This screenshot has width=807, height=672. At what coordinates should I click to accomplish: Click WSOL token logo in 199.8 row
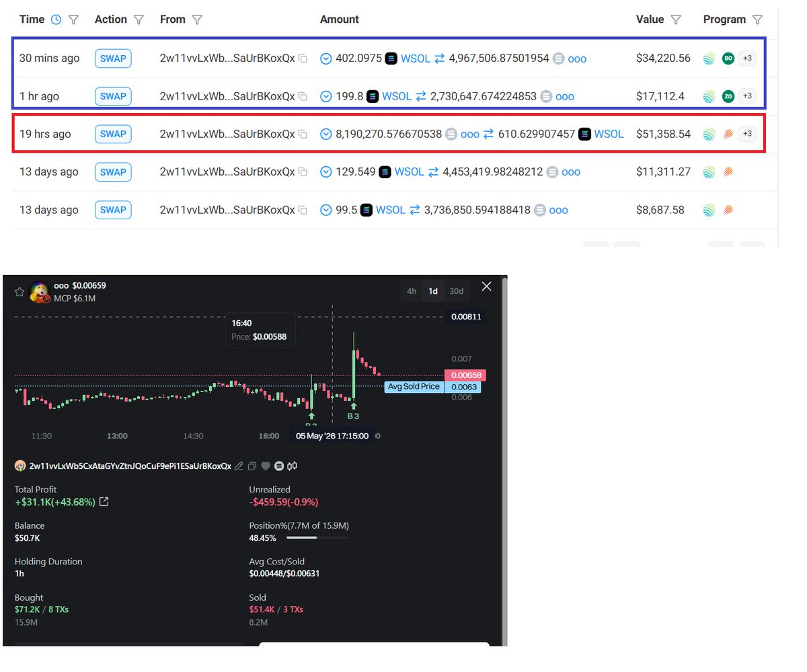click(373, 97)
